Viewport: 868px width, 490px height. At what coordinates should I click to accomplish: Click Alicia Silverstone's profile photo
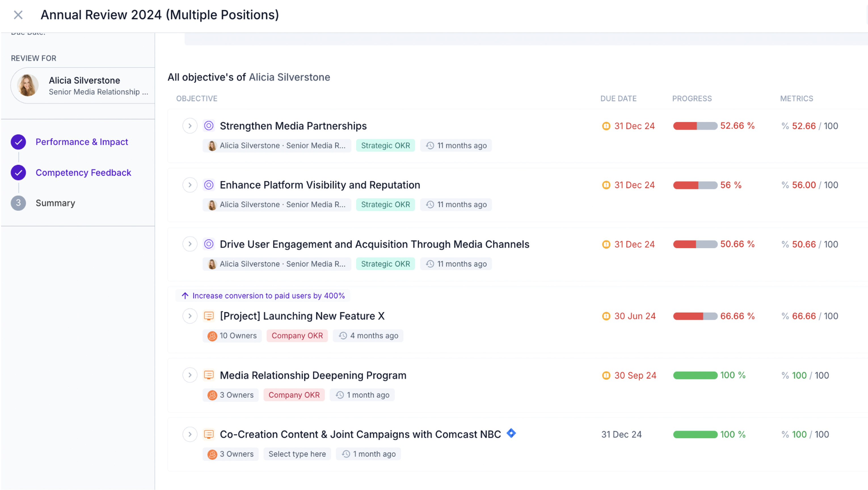pyautogui.click(x=28, y=85)
